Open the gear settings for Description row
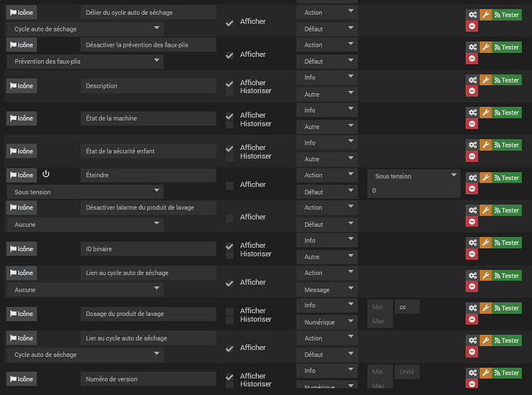This screenshot has width=532, height=395. coord(471,80)
